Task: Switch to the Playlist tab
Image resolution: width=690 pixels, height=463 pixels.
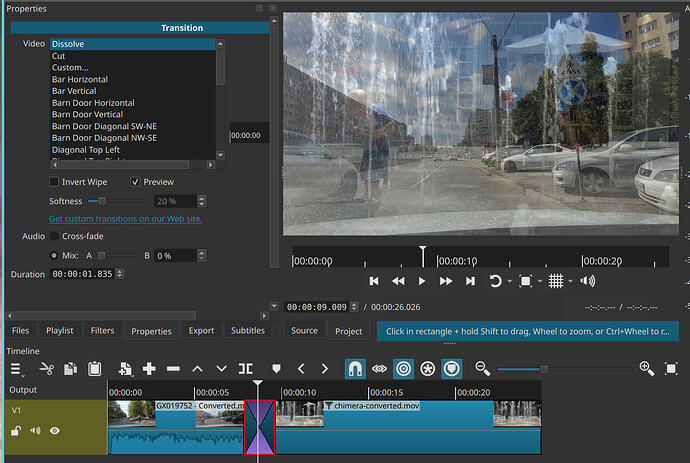Action: click(x=60, y=331)
